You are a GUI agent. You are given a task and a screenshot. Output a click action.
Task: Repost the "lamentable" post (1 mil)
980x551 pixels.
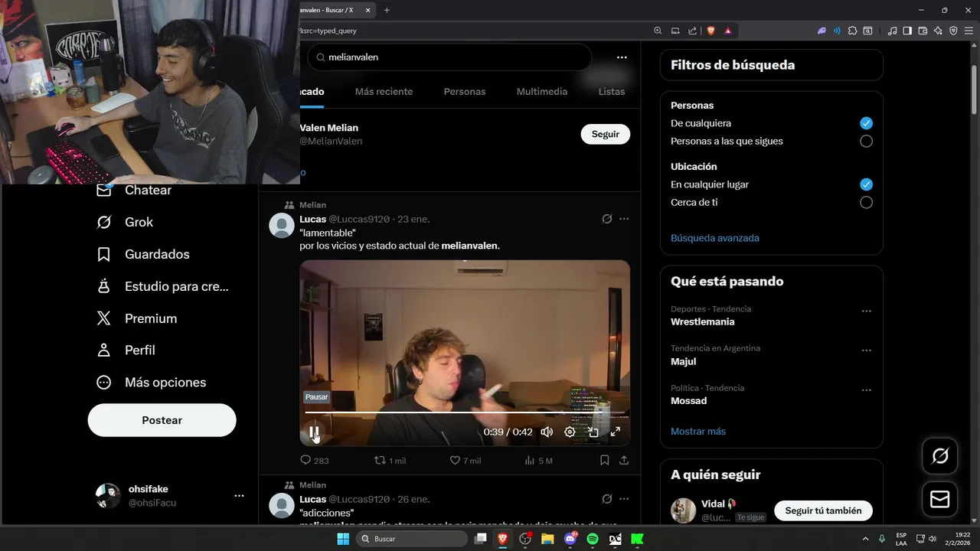pos(390,460)
